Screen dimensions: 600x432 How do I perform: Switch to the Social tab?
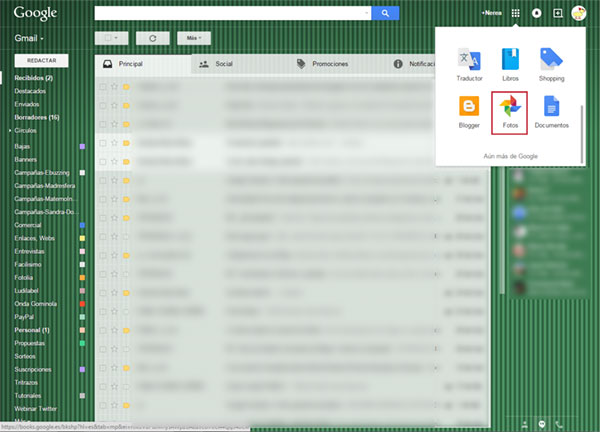[239, 64]
